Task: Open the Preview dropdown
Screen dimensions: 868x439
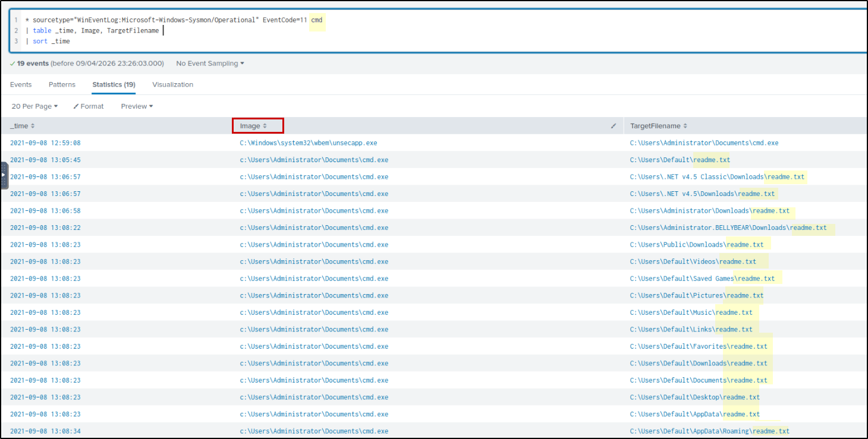Action: (137, 106)
